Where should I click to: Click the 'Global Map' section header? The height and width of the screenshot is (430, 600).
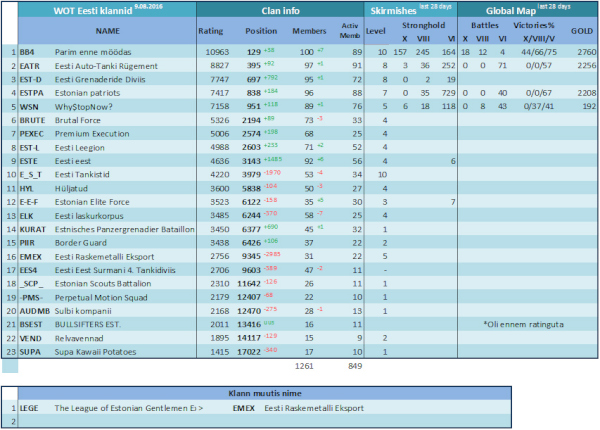coord(528,10)
